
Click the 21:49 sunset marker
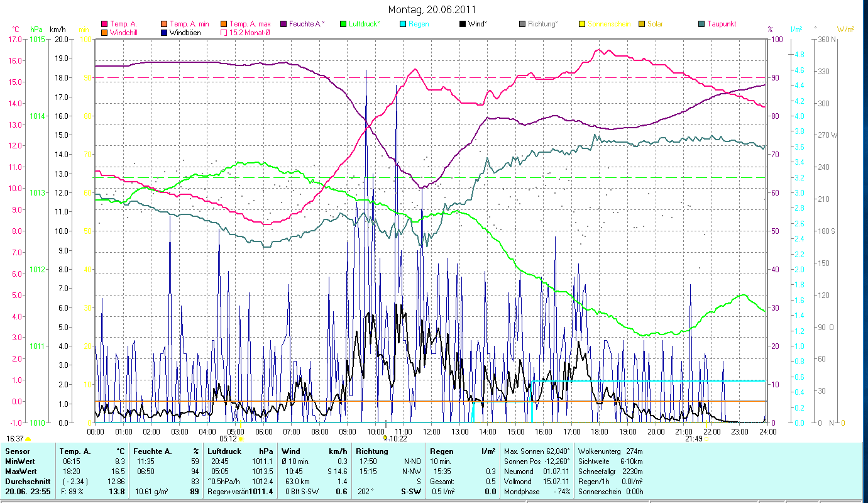tap(693, 438)
